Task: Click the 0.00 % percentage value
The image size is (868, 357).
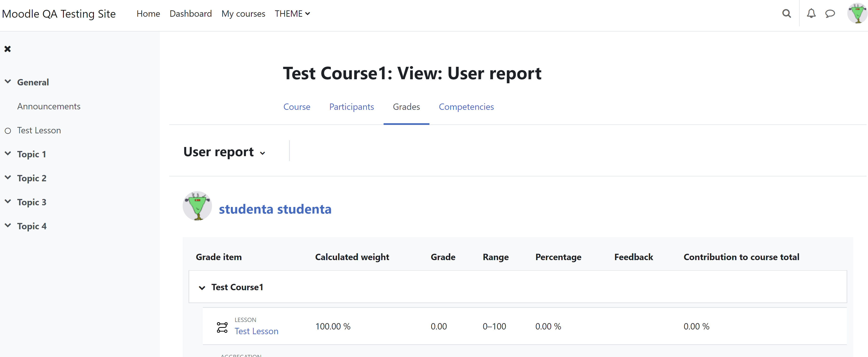Action: tap(548, 327)
